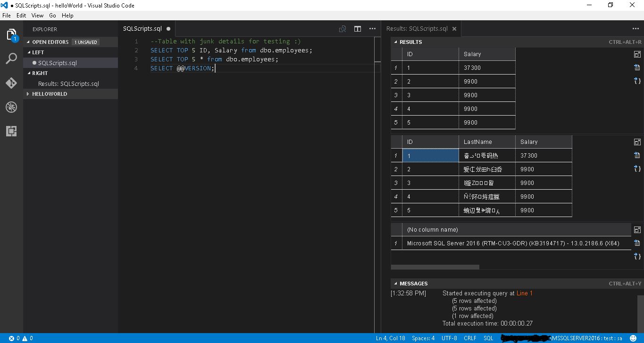Open the Extensions view

11,131
